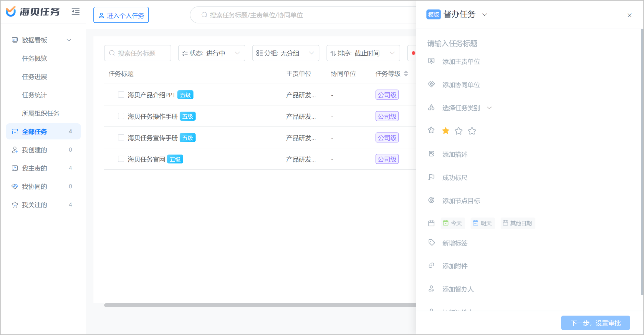Click the 进入个人任务 button
Viewport: 644px width, 335px height.
point(121,15)
